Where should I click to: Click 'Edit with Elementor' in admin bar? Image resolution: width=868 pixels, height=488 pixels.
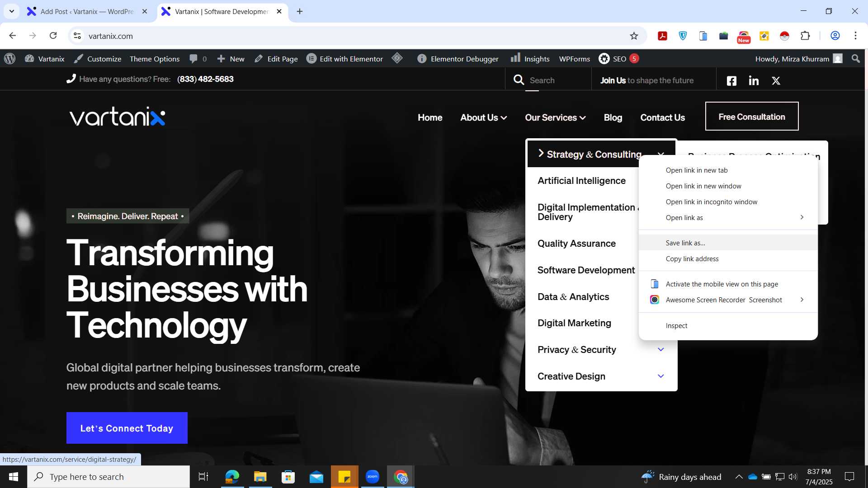pyautogui.click(x=345, y=59)
